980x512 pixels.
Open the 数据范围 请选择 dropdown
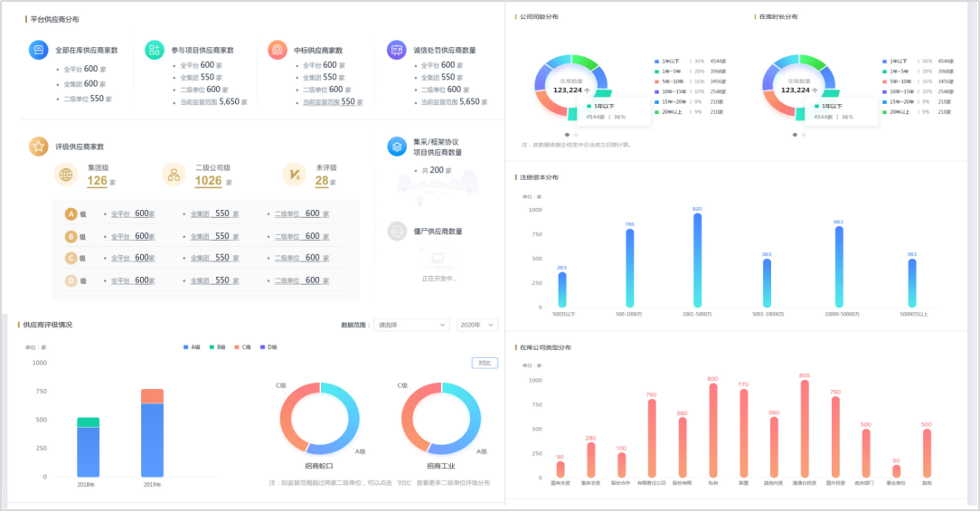click(x=412, y=325)
